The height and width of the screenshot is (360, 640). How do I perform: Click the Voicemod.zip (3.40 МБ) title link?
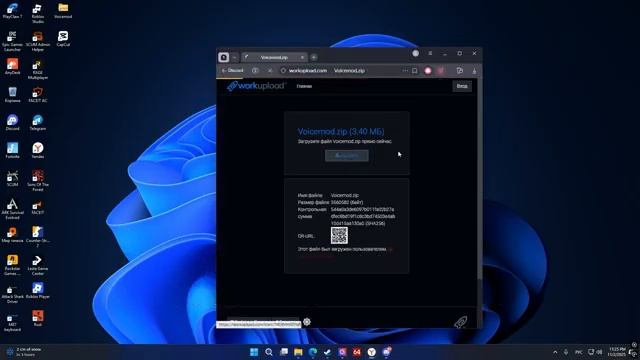341,131
